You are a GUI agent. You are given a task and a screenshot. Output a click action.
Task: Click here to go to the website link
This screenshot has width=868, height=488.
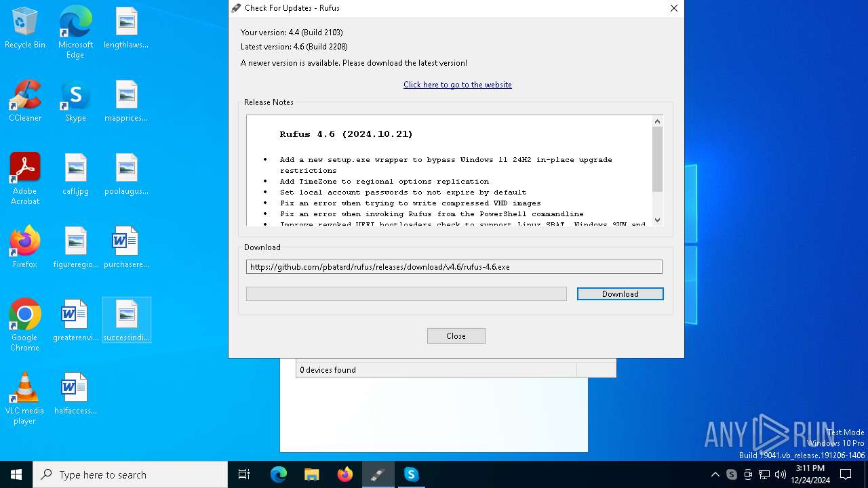pos(458,85)
